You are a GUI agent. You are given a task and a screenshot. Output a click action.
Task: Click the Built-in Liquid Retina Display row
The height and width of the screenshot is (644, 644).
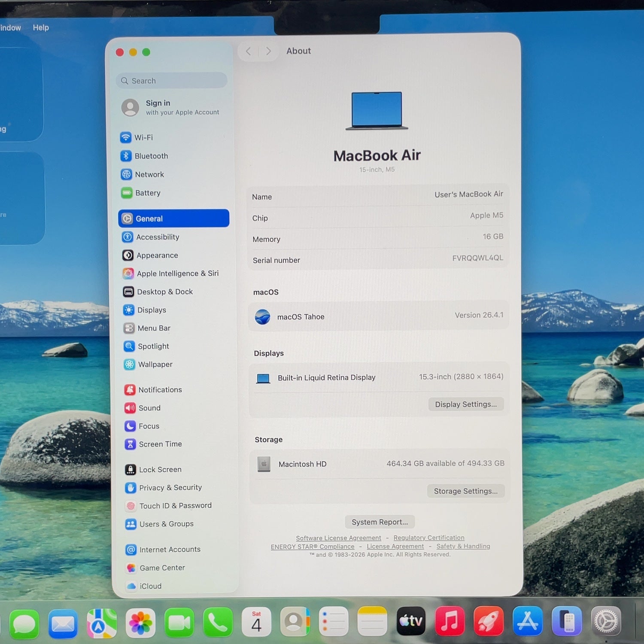[379, 377]
